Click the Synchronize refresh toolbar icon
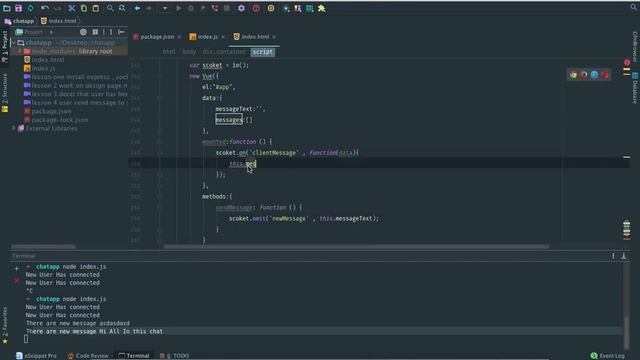This screenshot has height=360, width=640. coord(31,8)
